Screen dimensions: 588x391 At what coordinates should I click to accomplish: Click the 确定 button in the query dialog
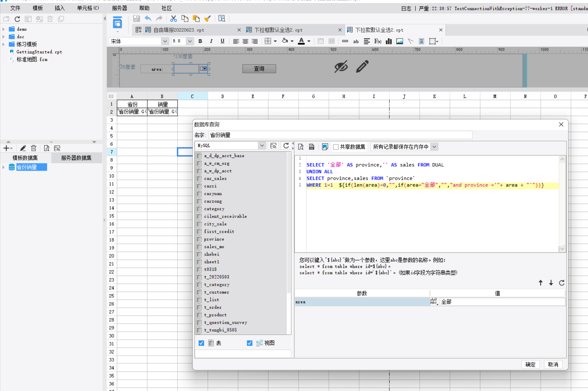530,364
